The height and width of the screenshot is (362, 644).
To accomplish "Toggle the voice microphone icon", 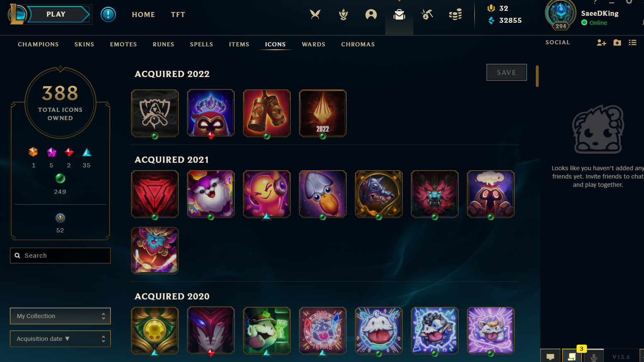I will (x=594, y=357).
